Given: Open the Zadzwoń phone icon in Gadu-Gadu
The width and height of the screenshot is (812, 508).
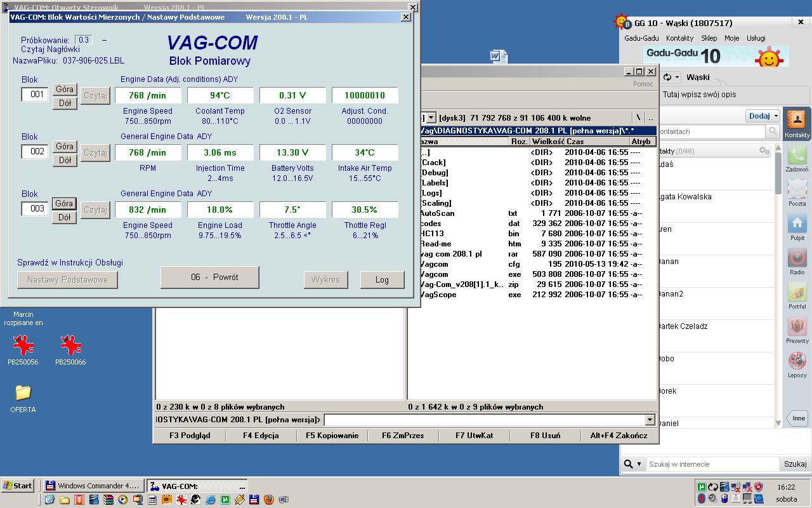Looking at the screenshot, I should pyautogui.click(x=797, y=158).
